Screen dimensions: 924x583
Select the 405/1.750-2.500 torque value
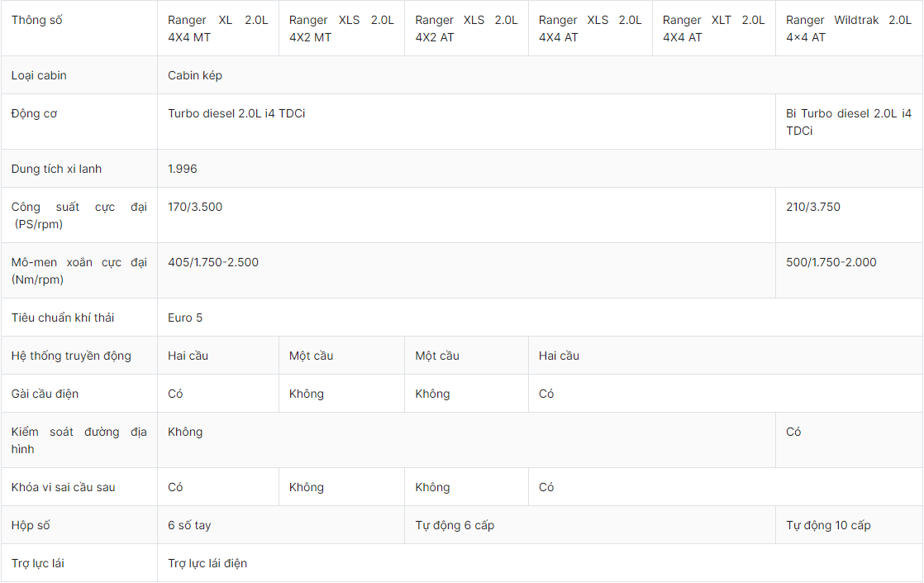coord(213,262)
